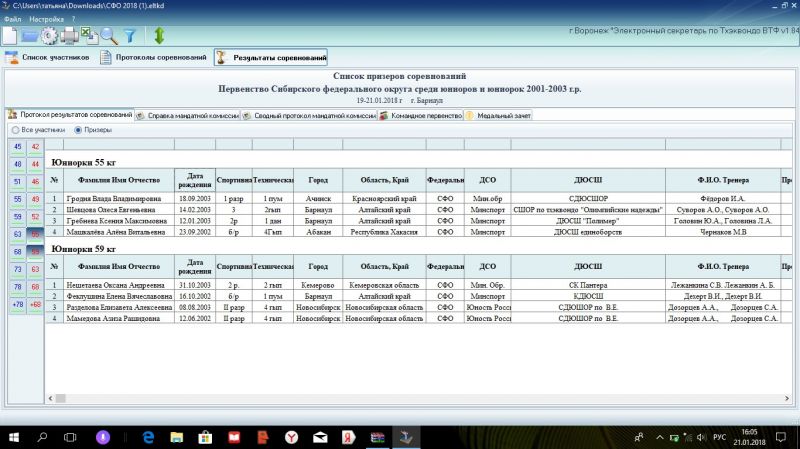Toggle the red 59 weight category button

(35, 252)
